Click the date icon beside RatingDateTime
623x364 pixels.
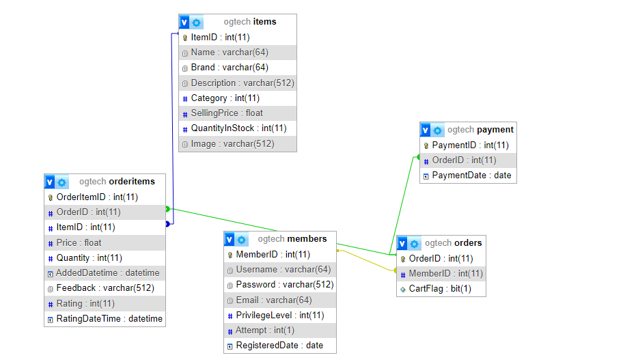coord(50,320)
